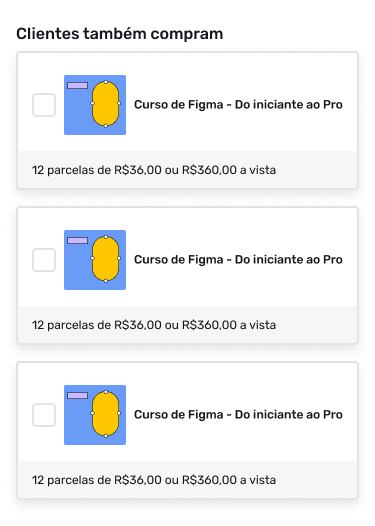Screen dimensions: 375x526
Task: Click first card's '12 parcelas de R$36,00' price row
Action: click(x=188, y=170)
